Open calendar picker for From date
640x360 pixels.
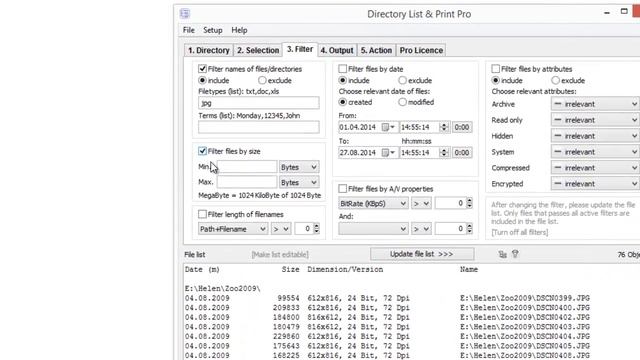(388, 127)
